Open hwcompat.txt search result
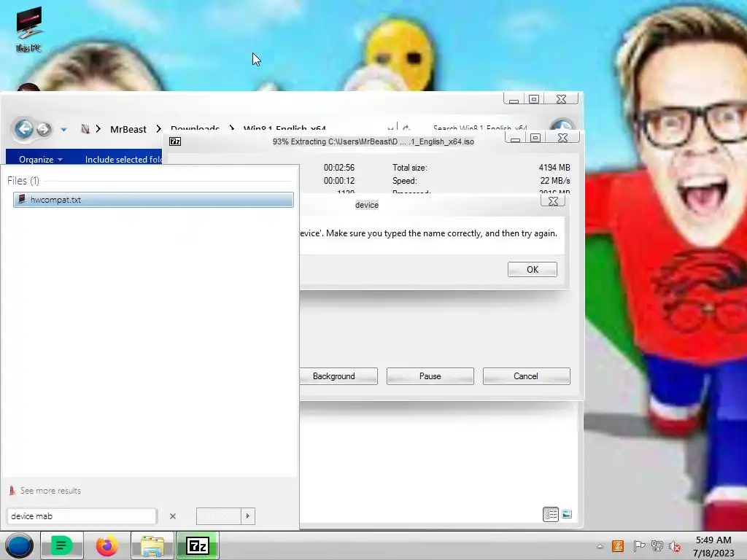The width and height of the screenshot is (747, 560). [x=153, y=200]
